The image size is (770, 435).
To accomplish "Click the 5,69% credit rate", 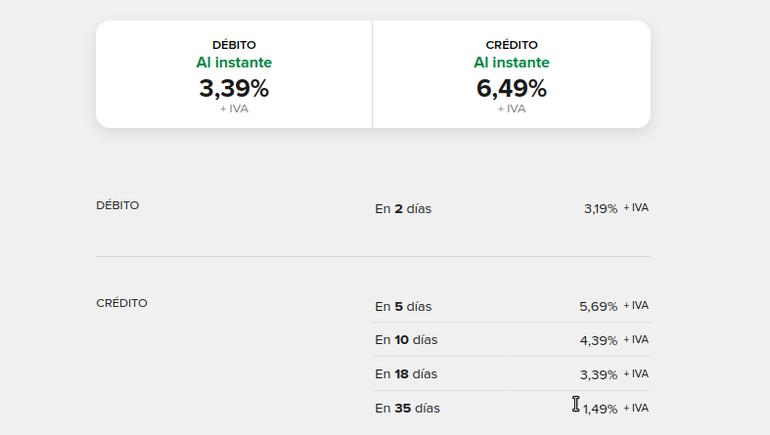I will tap(598, 306).
